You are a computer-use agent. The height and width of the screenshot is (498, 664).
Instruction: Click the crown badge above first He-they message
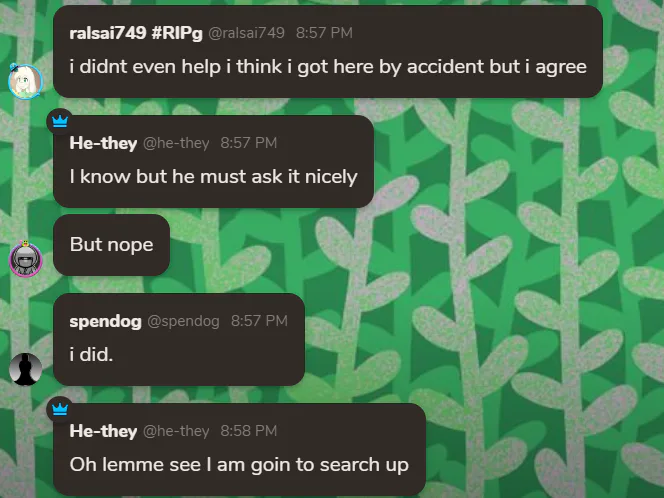(x=60, y=121)
